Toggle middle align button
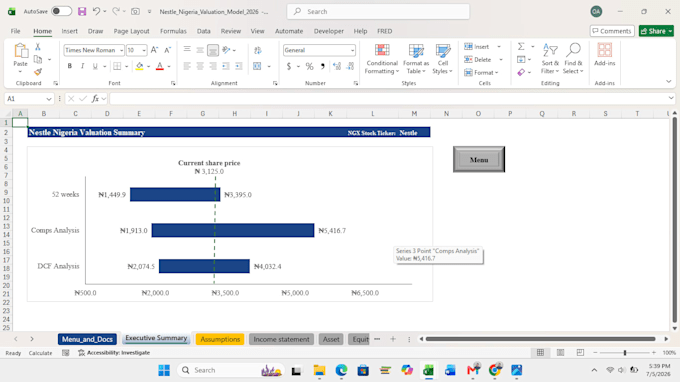This screenshot has width=680, height=382. click(200, 50)
